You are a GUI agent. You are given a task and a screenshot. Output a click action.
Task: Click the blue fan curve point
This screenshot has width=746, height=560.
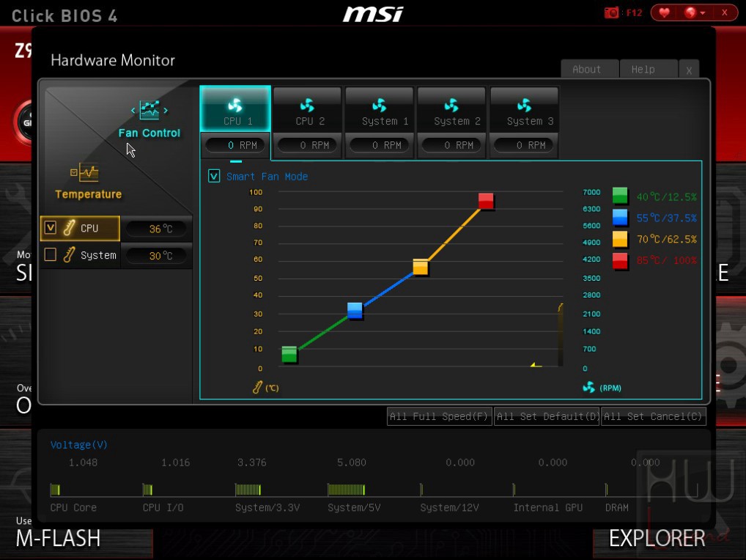(355, 310)
